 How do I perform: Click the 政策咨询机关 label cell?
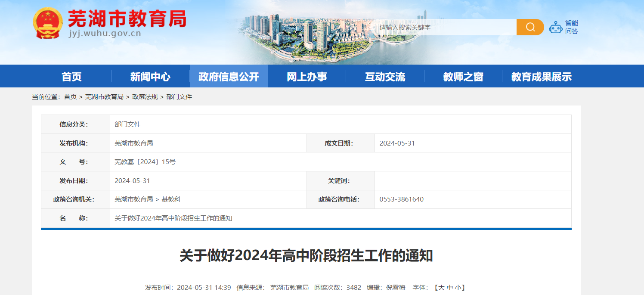pos(75,199)
